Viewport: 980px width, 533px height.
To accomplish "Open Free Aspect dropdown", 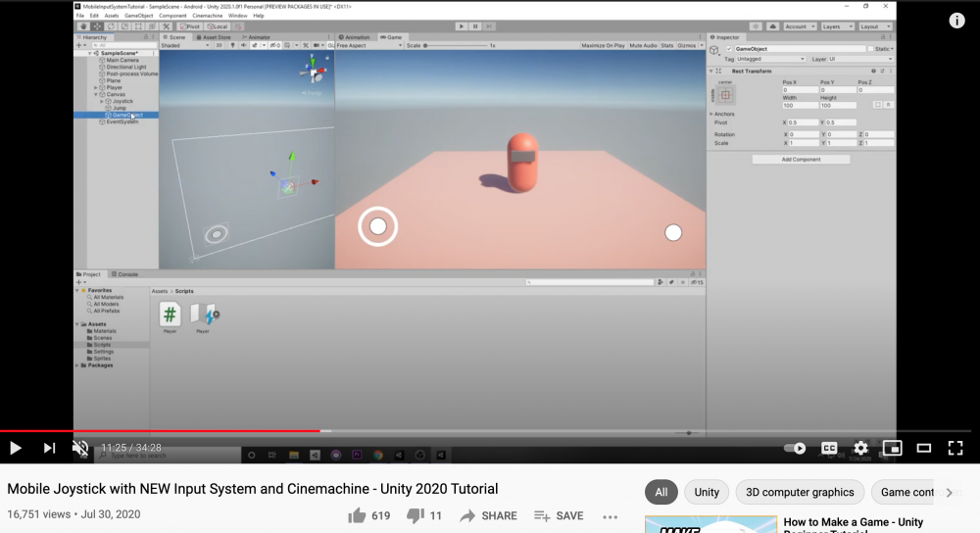I will [x=368, y=46].
